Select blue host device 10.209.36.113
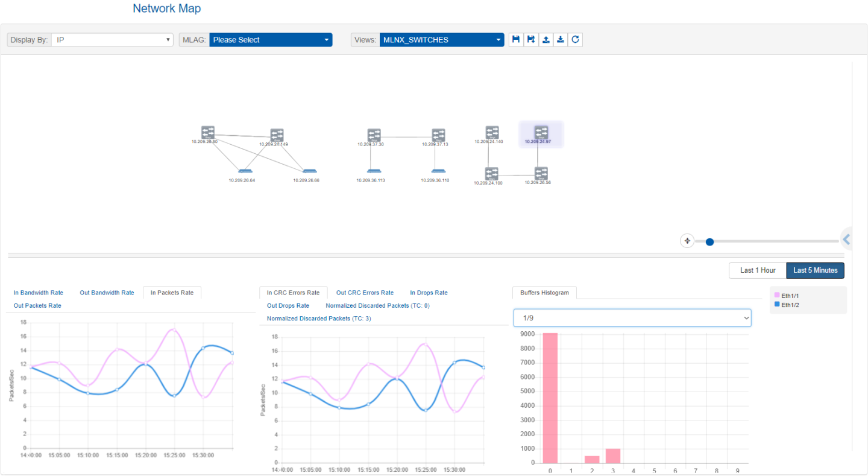Image resolution: width=868 pixels, height=476 pixels. coord(370,172)
